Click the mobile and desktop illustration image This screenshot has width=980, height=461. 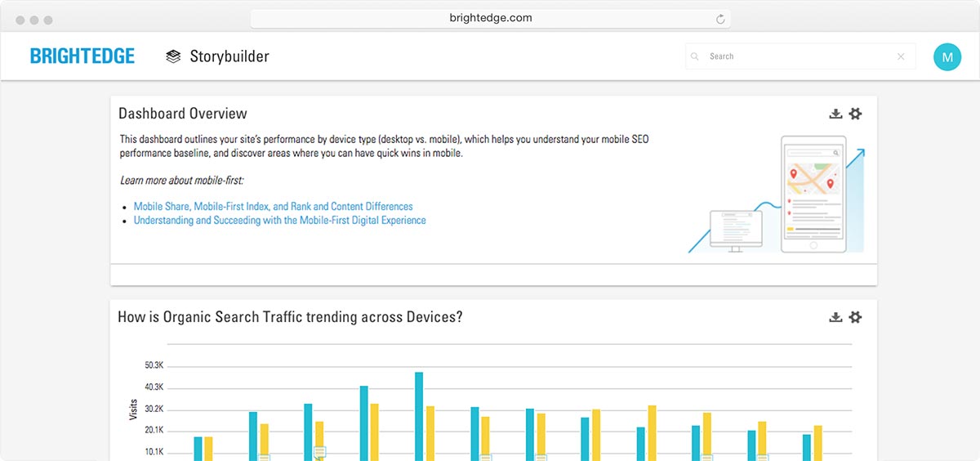(x=776, y=195)
